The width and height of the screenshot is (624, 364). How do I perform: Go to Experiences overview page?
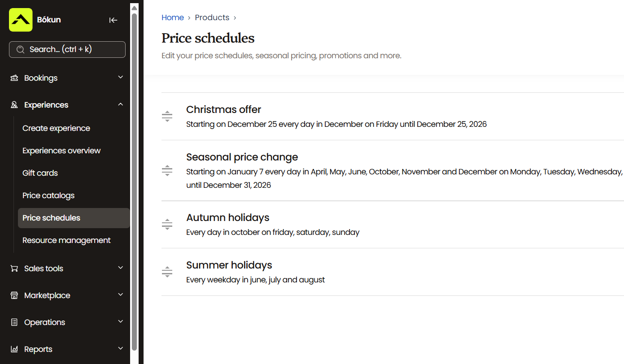pos(61,151)
